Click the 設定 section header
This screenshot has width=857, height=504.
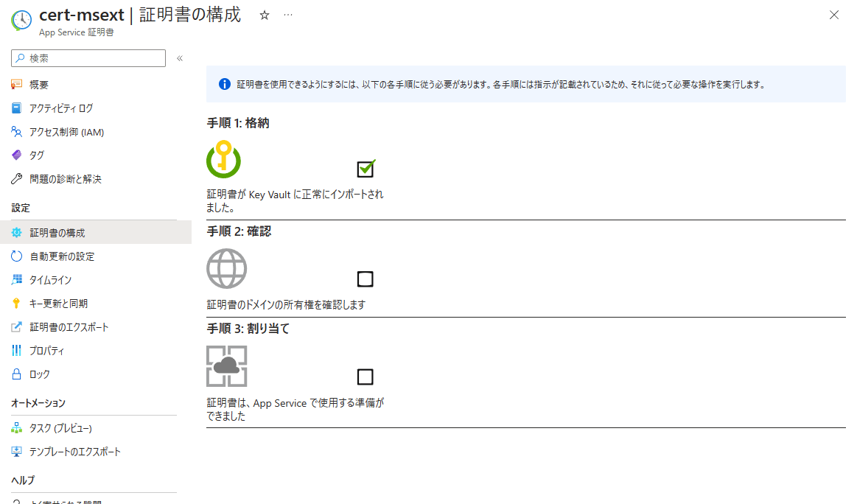(x=21, y=208)
